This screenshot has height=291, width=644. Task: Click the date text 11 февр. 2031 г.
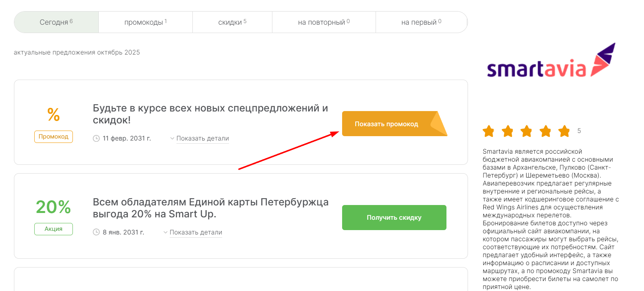tap(127, 139)
